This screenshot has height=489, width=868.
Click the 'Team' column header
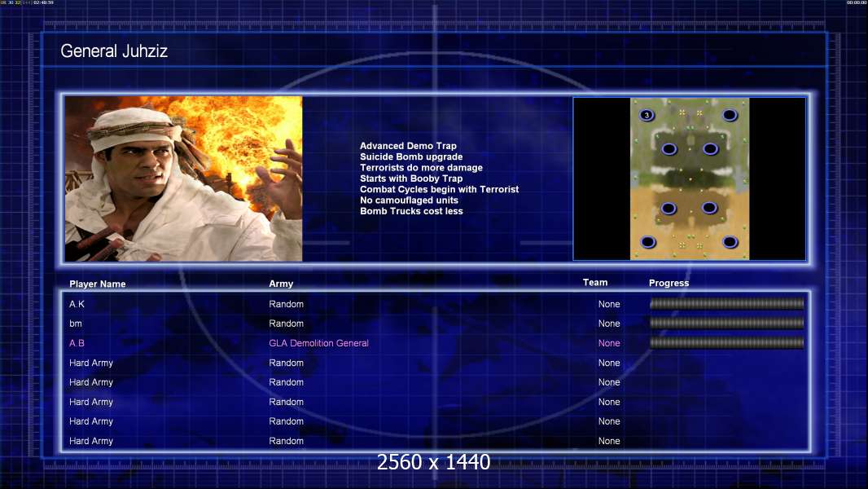(x=595, y=283)
